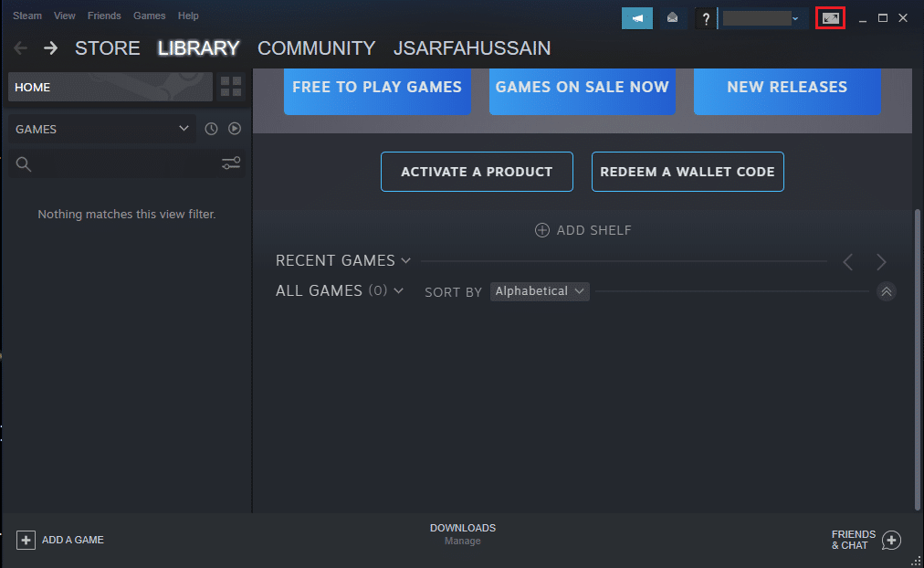The height and width of the screenshot is (568, 924).
Task: Enter Big Picture mode icon
Action: click(830, 18)
